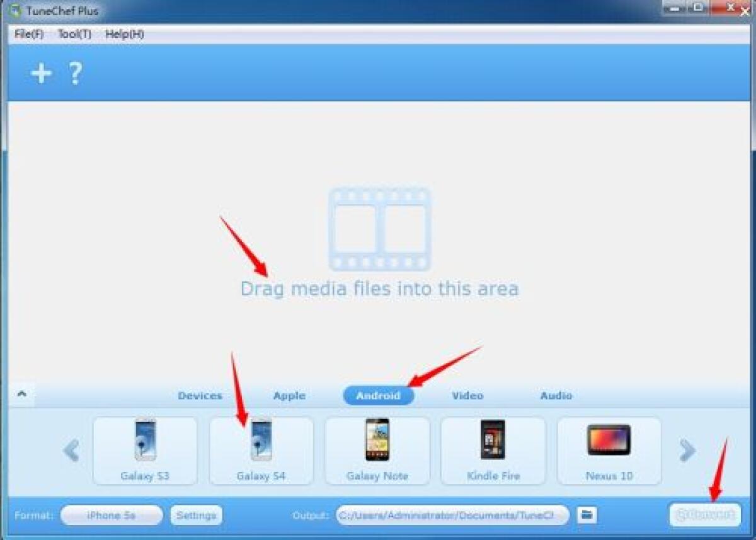Open the Settings button next to Format
Screen dimensions: 756x540
196,515
